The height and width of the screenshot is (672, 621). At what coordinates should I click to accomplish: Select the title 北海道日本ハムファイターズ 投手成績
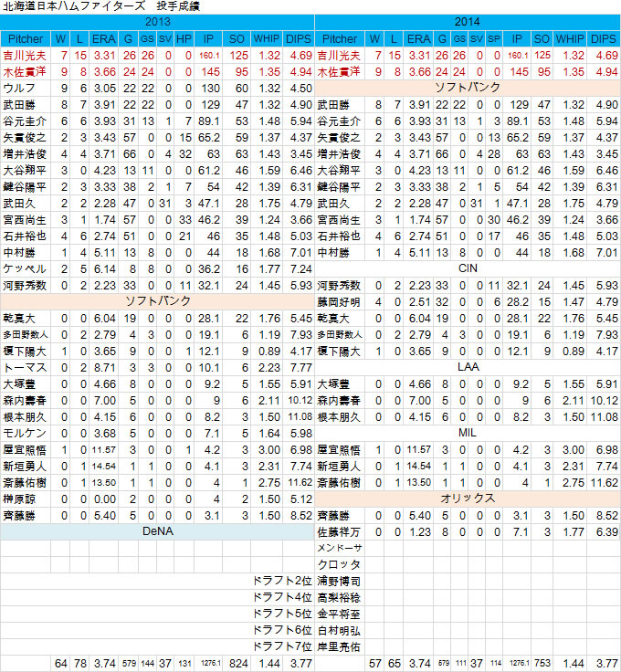pyautogui.click(x=101, y=6)
